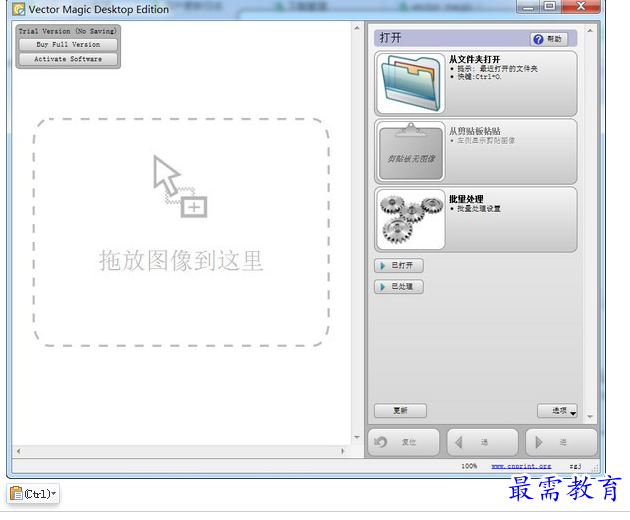Click up arrow of canvas vertical scrollbar
Viewport: 630px width, 520px height.
pyautogui.click(x=357, y=28)
